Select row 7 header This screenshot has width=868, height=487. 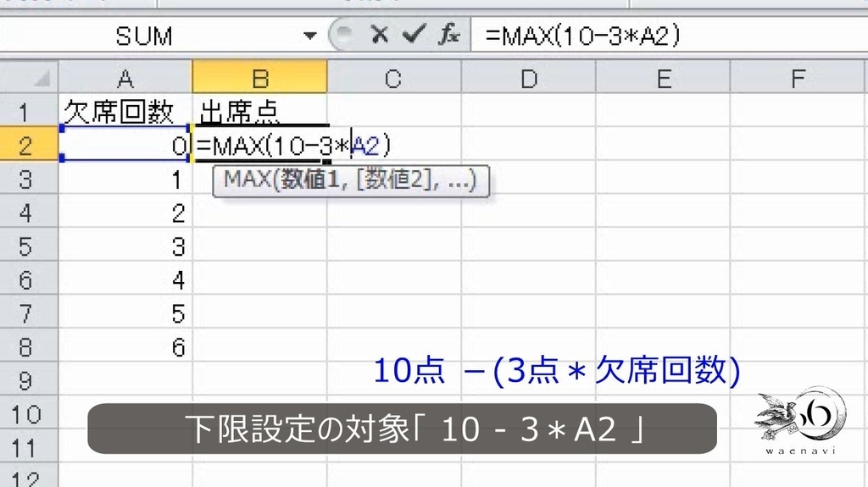[x=29, y=313]
